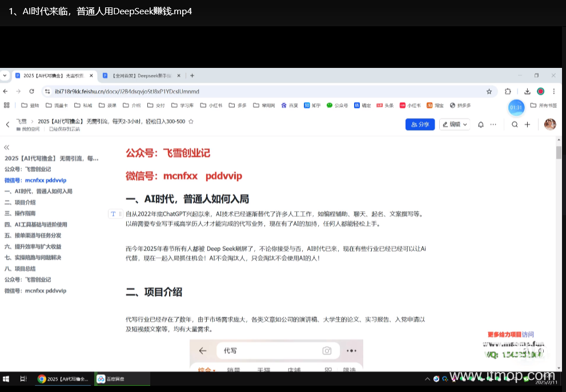The image size is (566, 392).
Task: Close the Deepseek新手 tab
Action: tap(179, 76)
